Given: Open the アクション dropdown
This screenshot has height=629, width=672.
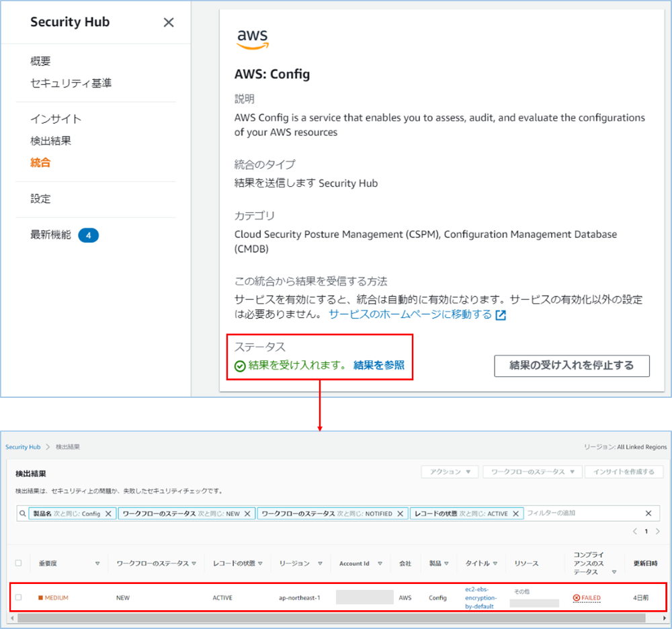Looking at the screenshot, I should pyautogui.click(x=450, y=472).
